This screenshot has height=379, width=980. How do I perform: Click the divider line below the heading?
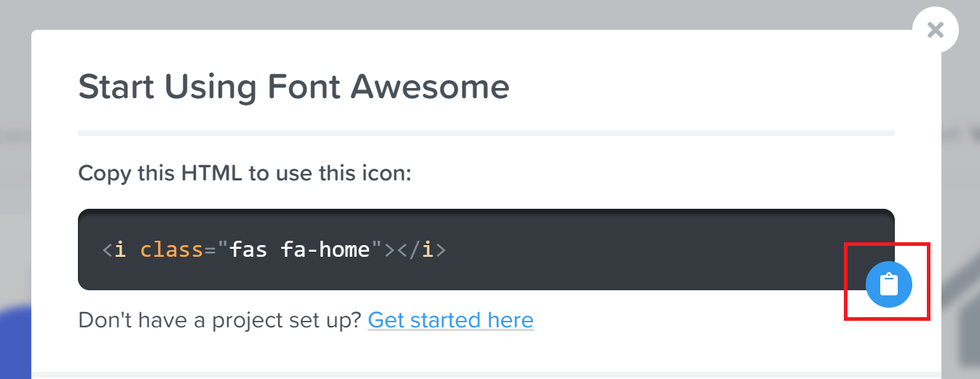point(486,133)
